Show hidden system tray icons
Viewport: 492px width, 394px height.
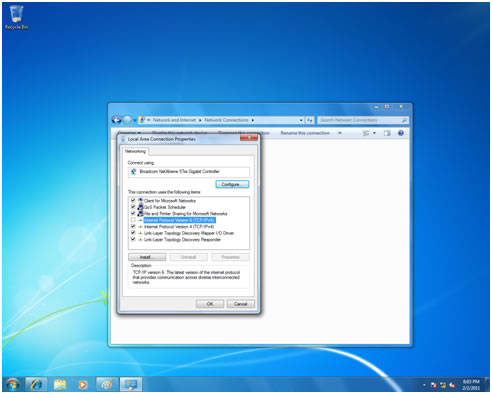(x=424, y=385)
